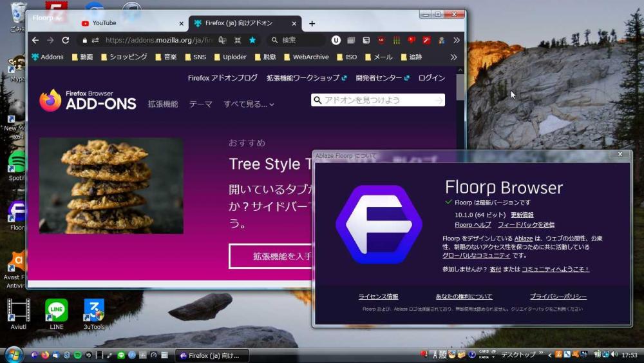Click Firefox アドオンブログ link
Screen dimensions: 644x363
tap(223, 78)
